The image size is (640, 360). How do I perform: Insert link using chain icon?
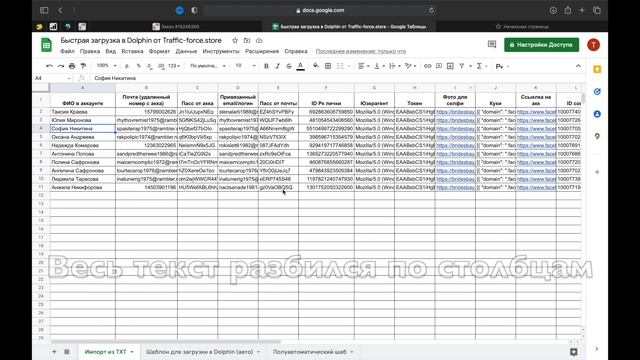pos(427,66)
